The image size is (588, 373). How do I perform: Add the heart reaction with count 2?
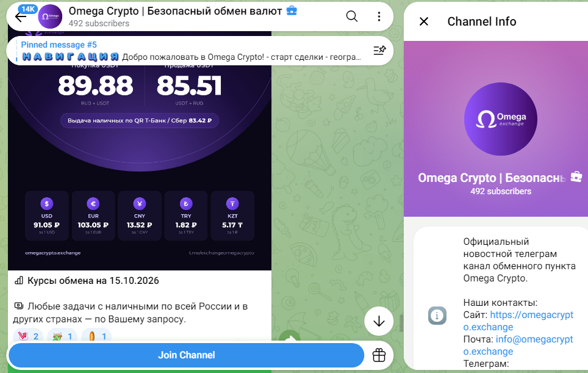point(28,336)
